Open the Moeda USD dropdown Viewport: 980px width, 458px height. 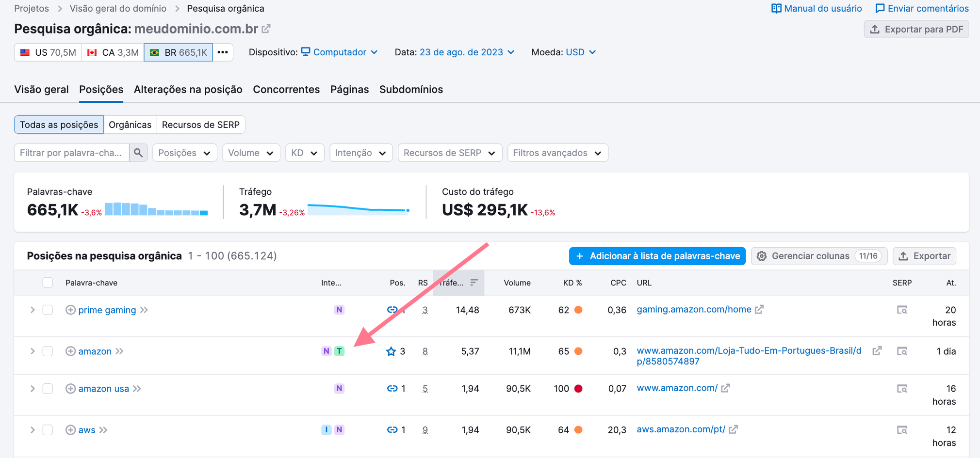coord(581,52)
